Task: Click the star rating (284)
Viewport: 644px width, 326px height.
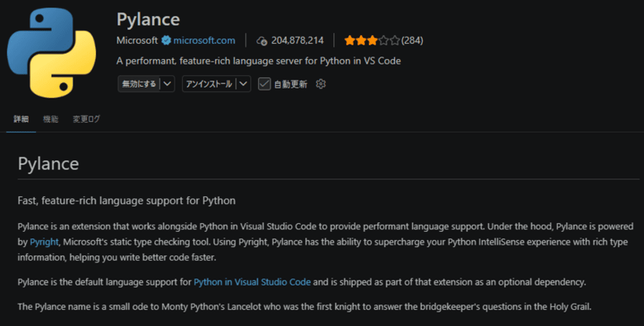Action: click(x=384, y=40)
